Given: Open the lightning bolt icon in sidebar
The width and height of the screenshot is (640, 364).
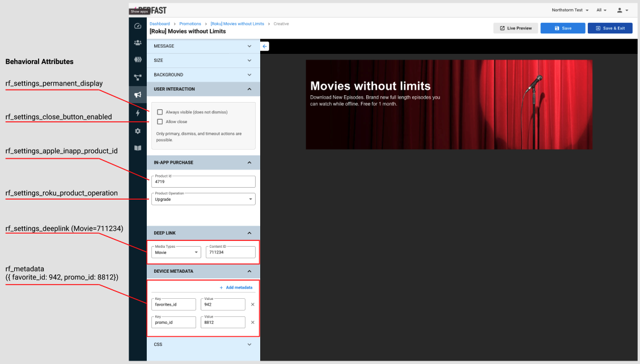Looking at the screenshot, I should (x=138, y=113).
